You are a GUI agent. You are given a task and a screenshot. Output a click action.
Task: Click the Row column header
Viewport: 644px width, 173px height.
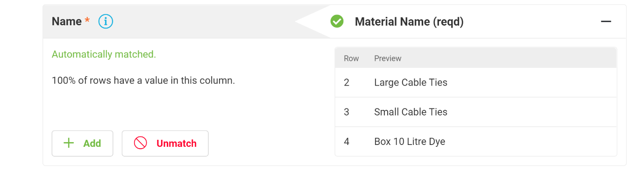[351, 58]
